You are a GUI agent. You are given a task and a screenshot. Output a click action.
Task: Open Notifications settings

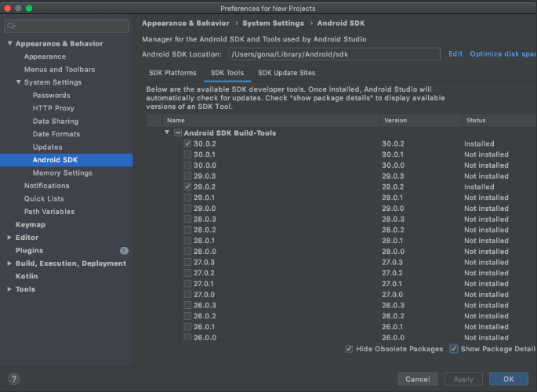click(x=46, y=186)
